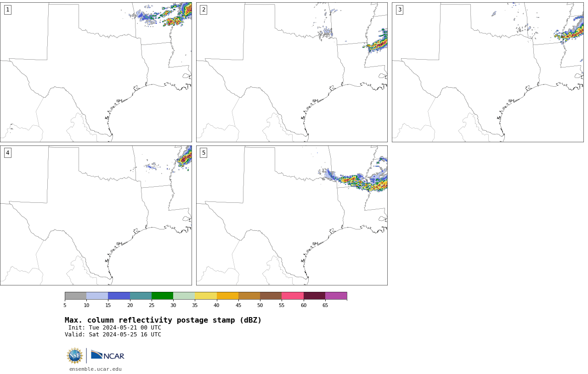The image size is (588, 374).
Task: Click the NSF logo icon
Action: 75,356
